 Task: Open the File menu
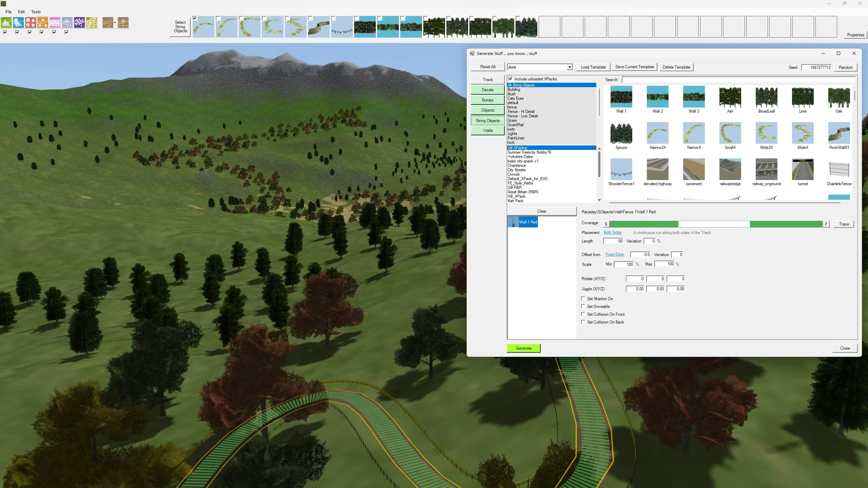tap(8, 12)
